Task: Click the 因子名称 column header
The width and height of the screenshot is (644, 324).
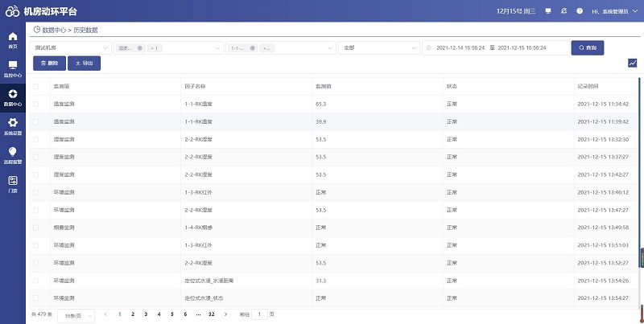Action: (x=195, y=87)
